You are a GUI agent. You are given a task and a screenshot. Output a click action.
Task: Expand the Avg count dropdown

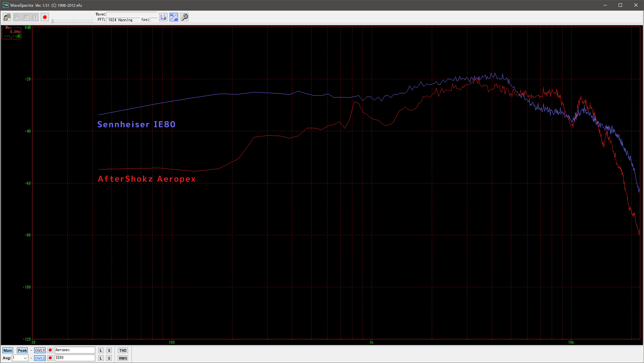(x=25, y=358)
